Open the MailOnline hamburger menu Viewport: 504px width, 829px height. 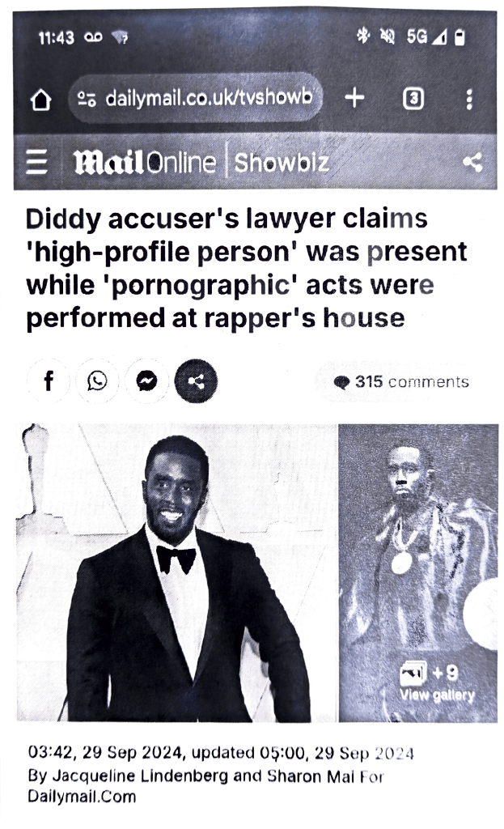pyautogui.click(x=37, y=162)
